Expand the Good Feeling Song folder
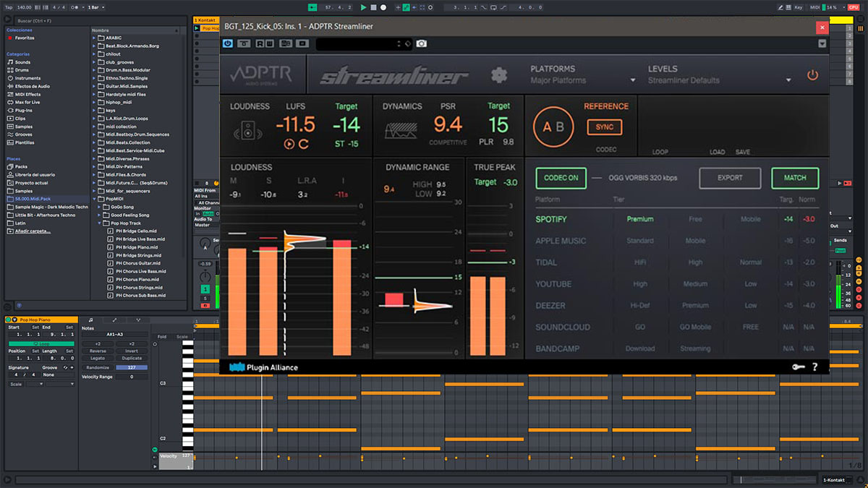Image resolution: width=868 pixels, height=488 pixels. [101, 215]
